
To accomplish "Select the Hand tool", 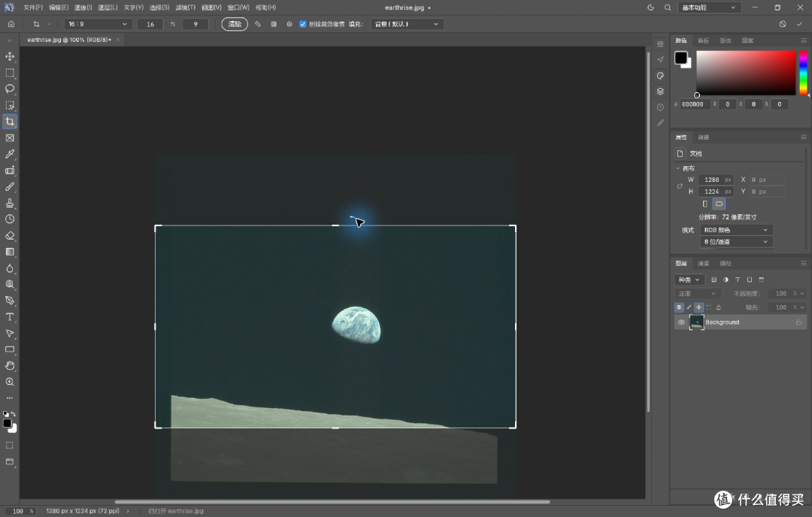I will [10, 366].
